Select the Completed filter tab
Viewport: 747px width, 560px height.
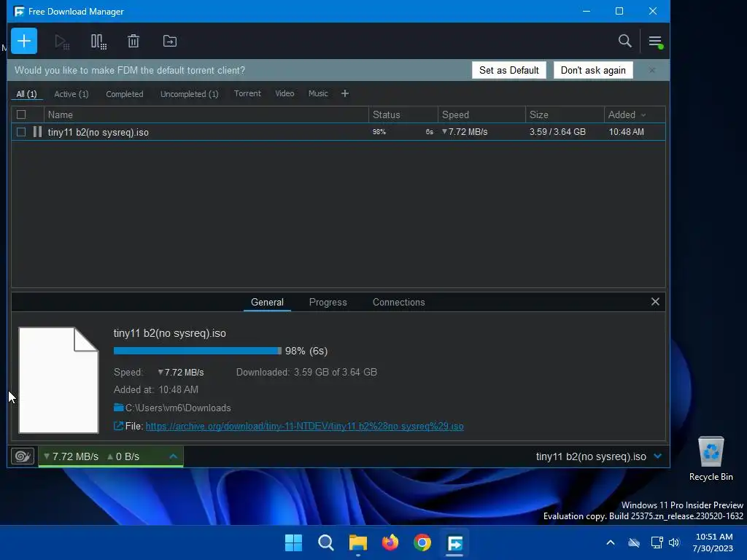(124, 94)
